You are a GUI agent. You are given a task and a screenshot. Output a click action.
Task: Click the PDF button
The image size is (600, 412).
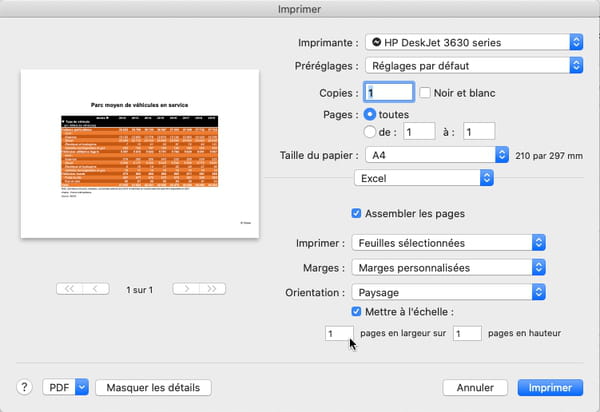point(59,388)
